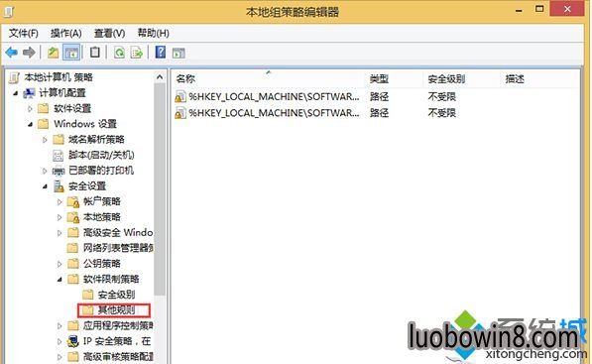Click the Refresh toolbar icon

pyautogui.click(x=119, y=53)
